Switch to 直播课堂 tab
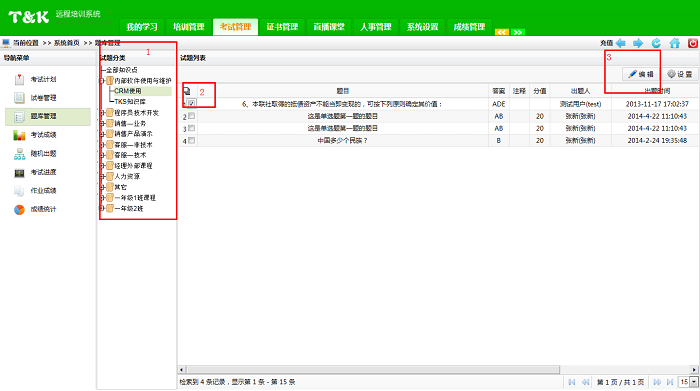The image size is (700, 391). (x=329, y=27)
